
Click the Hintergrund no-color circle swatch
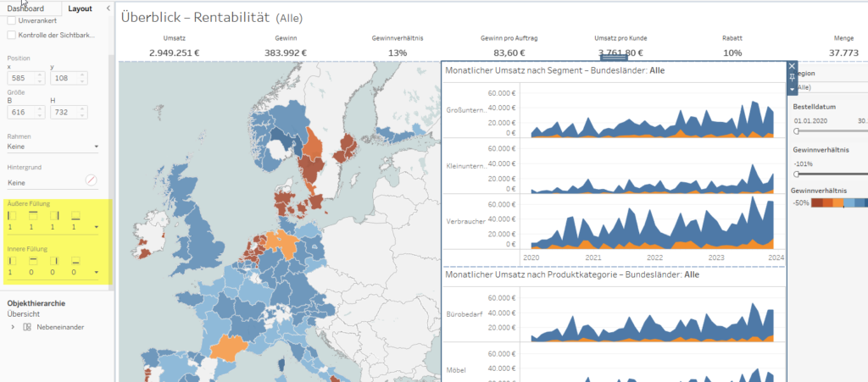(x=92, y=180)
